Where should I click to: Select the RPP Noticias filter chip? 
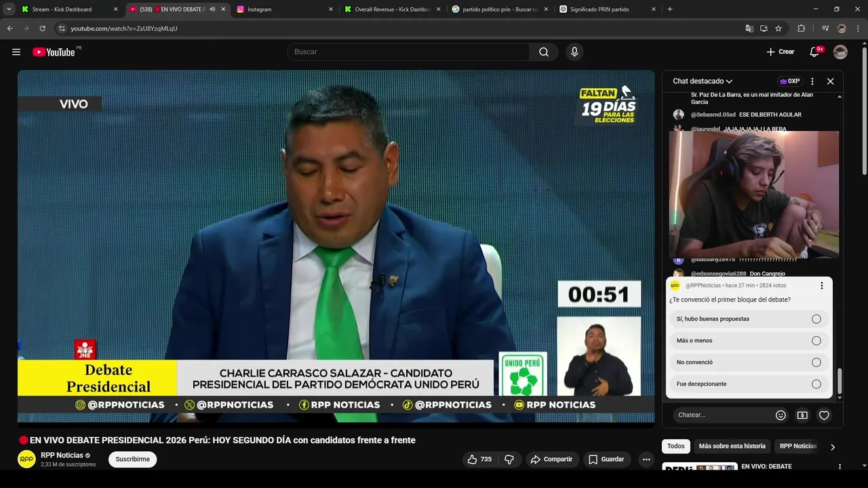coord(798,447)
